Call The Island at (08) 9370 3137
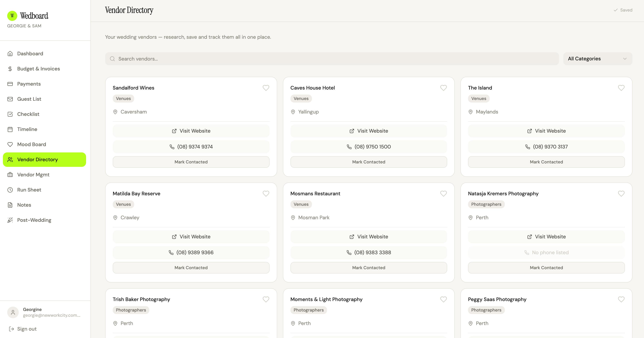Screen dimensions: 644x338 546,147
